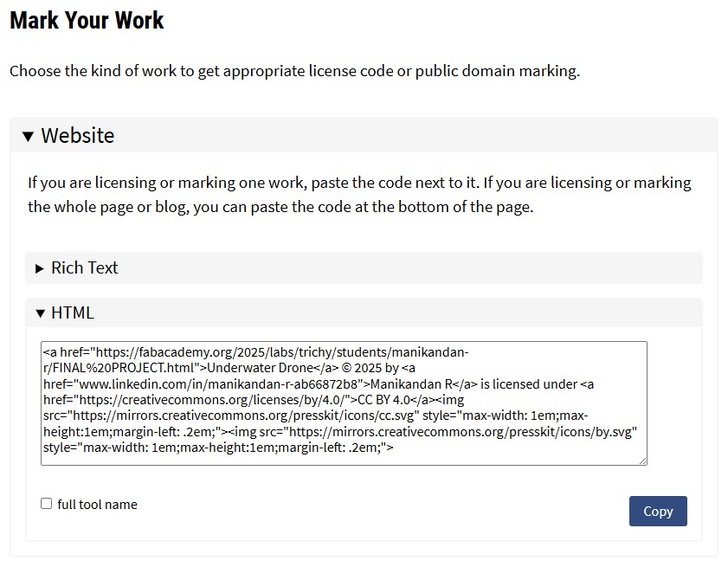Collapse the Website section triangle

point(28,136)
